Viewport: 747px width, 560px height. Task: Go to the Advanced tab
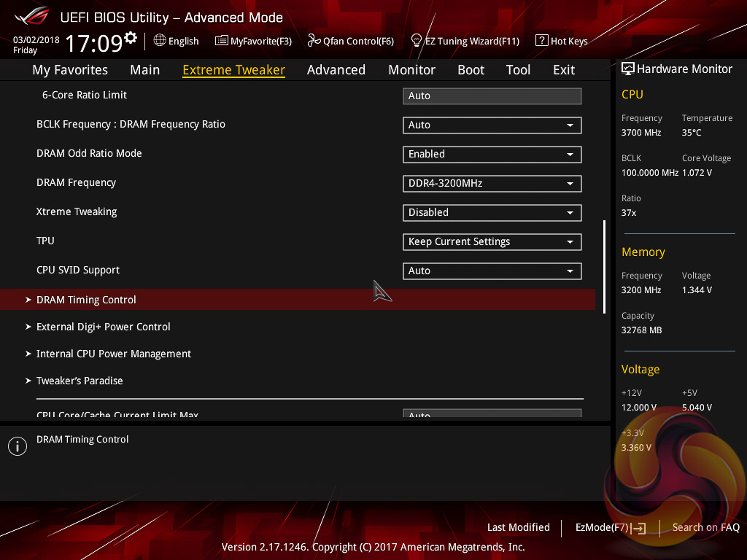click(336, 70)
